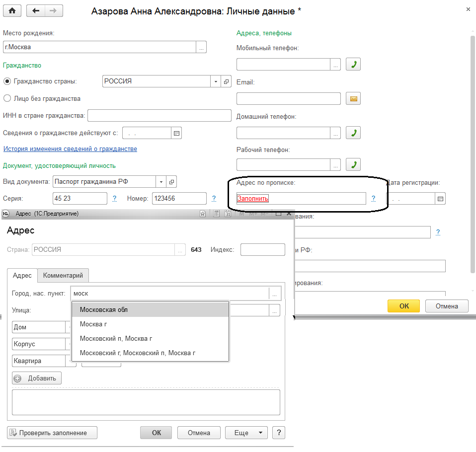Click the Email envelope send icon

coord(353,99)
